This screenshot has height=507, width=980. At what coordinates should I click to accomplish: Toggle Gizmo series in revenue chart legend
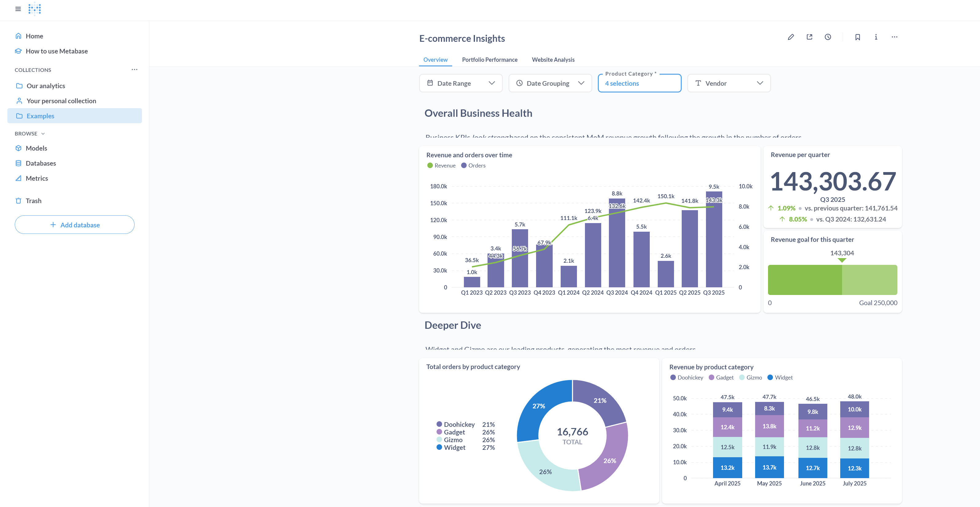(x=751, y=377)
